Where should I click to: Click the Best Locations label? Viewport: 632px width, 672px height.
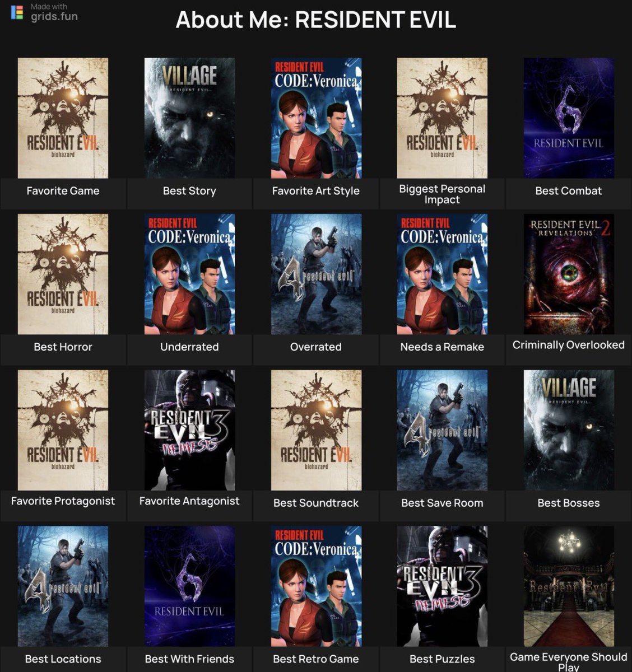[63, 659]
